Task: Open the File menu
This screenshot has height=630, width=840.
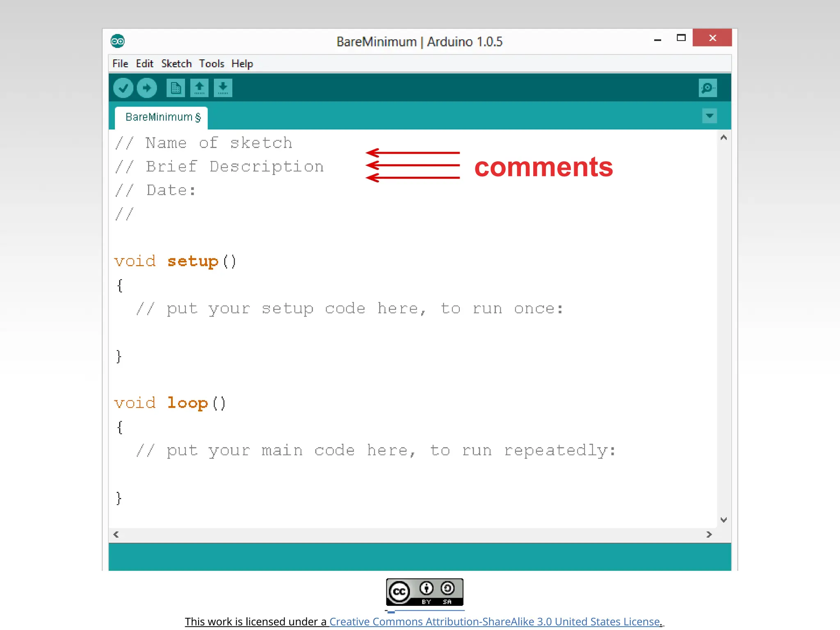Action: pyautogui.click(x=120, y=64)
